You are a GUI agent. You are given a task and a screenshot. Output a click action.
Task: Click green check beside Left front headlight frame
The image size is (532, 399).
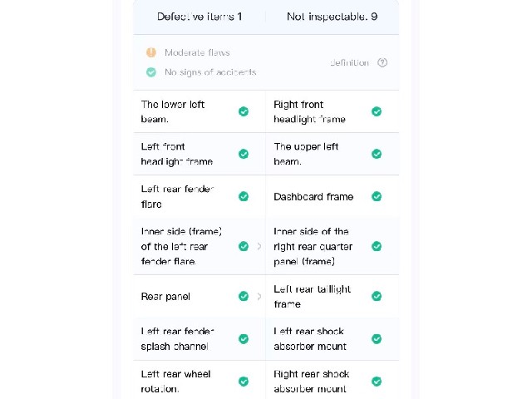[x=244, y=154]
